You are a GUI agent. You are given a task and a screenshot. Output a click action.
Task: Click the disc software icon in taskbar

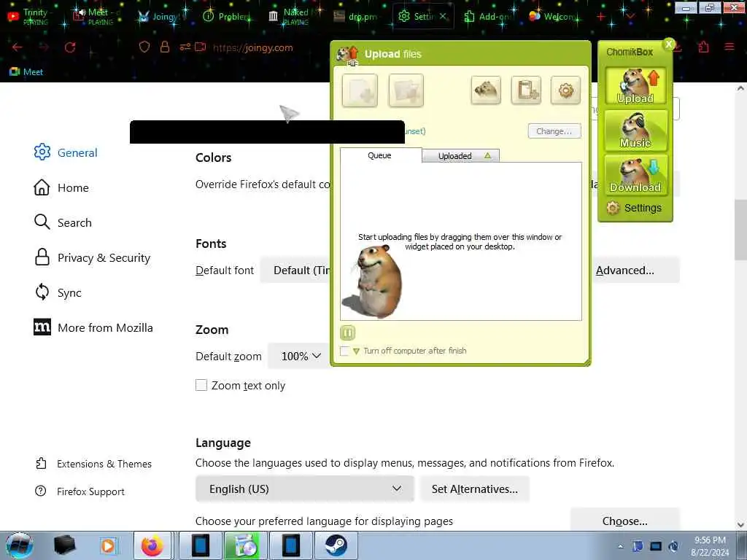coord(245,545)
